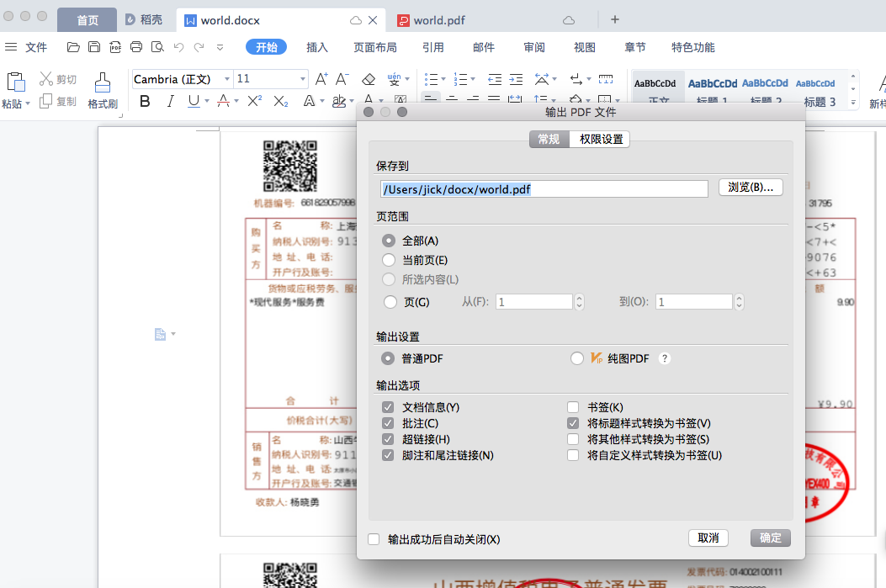Select the Export to PDF toolbar icon
The image size is (886, 588).
(115, 48)
